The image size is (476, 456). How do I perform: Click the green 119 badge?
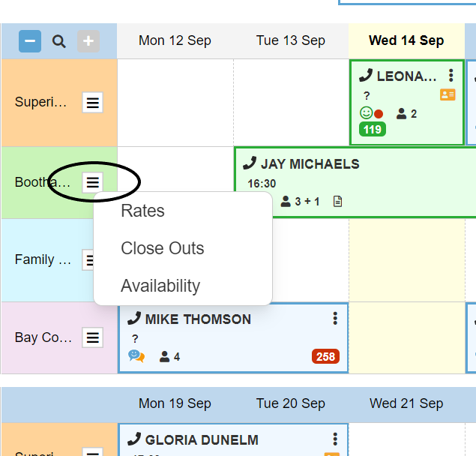click(x=372, y=129)
